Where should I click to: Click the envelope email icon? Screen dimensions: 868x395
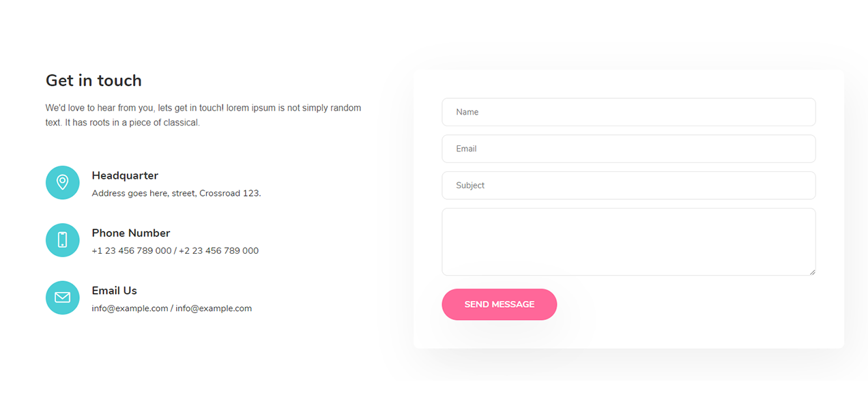point(62,297)
